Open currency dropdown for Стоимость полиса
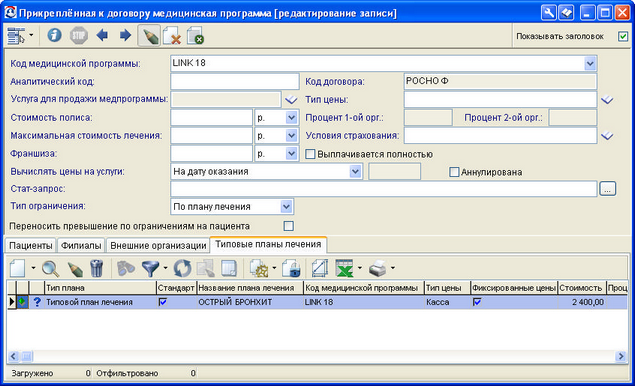 click(x=291, y=117)
